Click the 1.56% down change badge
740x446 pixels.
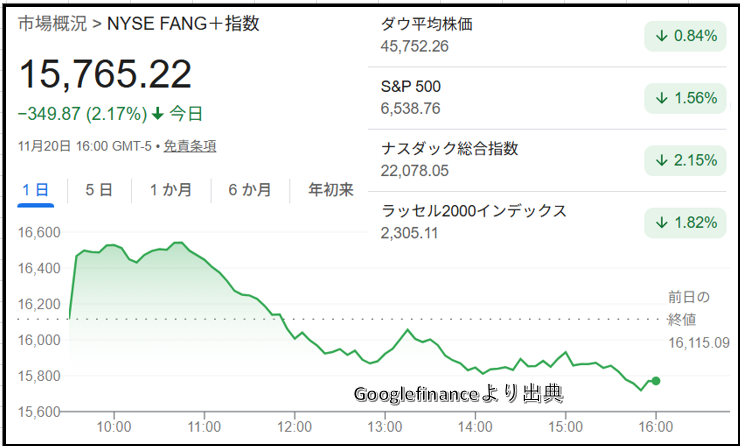pos(686,98)
